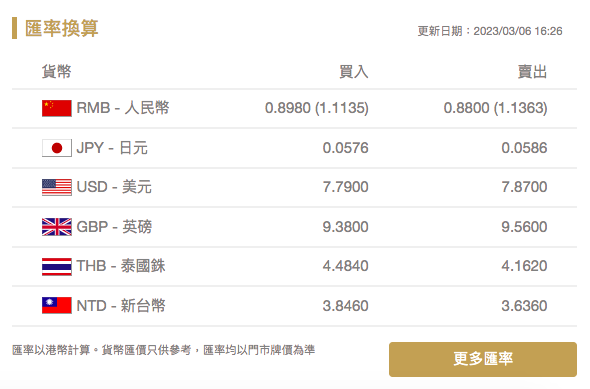Select the THB - 泰國銖 currency label

click(x=121, y=266)
